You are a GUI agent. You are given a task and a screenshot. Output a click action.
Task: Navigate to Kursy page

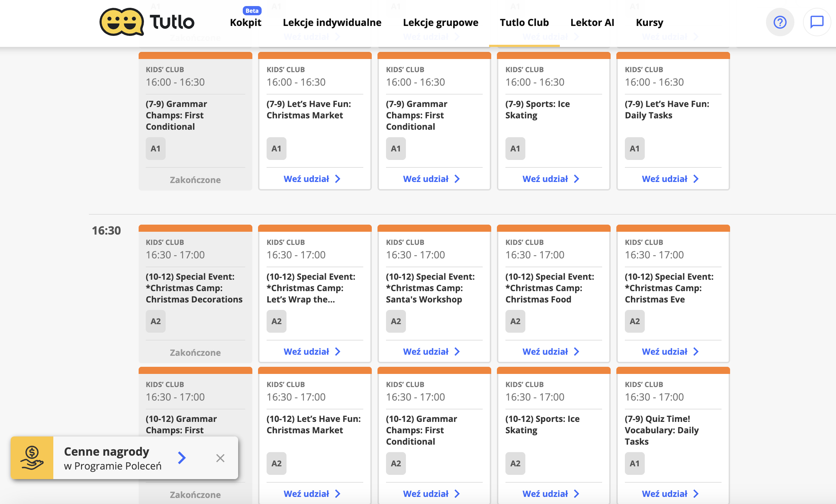pos(649,23)
